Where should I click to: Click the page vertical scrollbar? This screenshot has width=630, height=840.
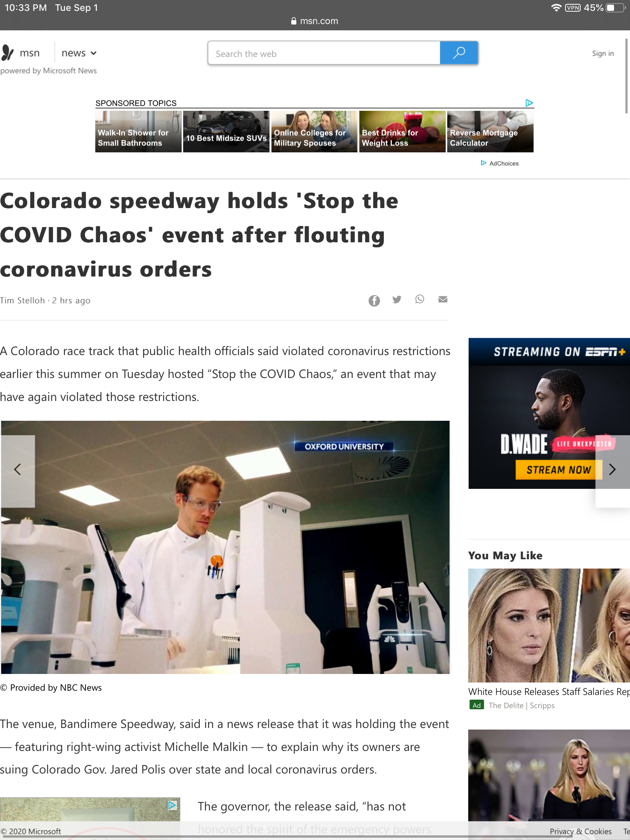626,76
